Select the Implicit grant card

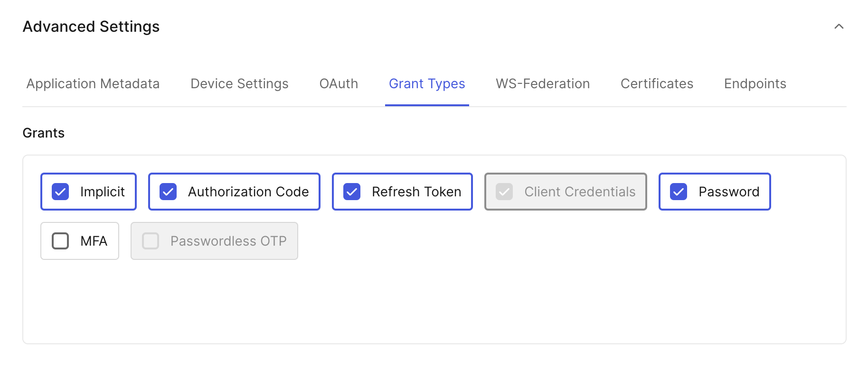tap(88, 192)
